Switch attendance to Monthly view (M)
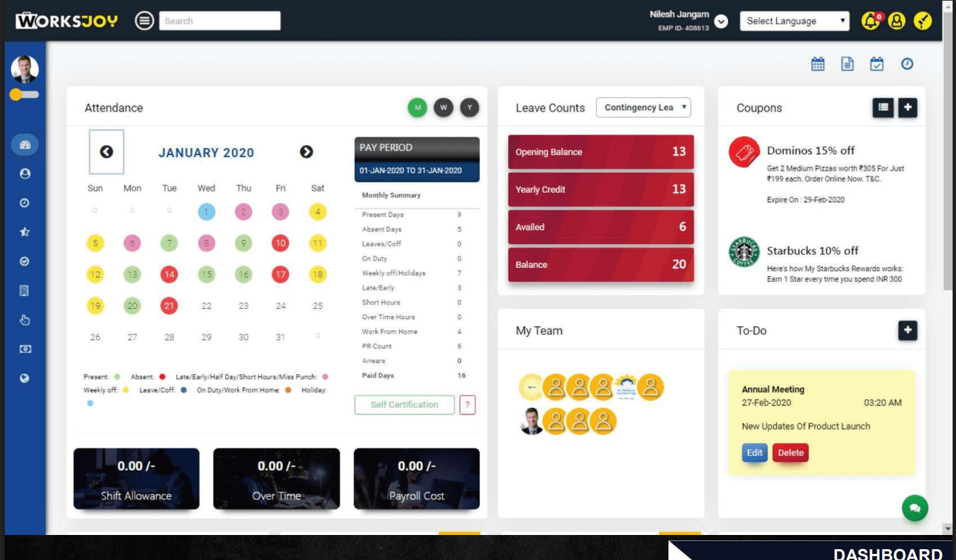956x560 pixels. tap(417, 108)
